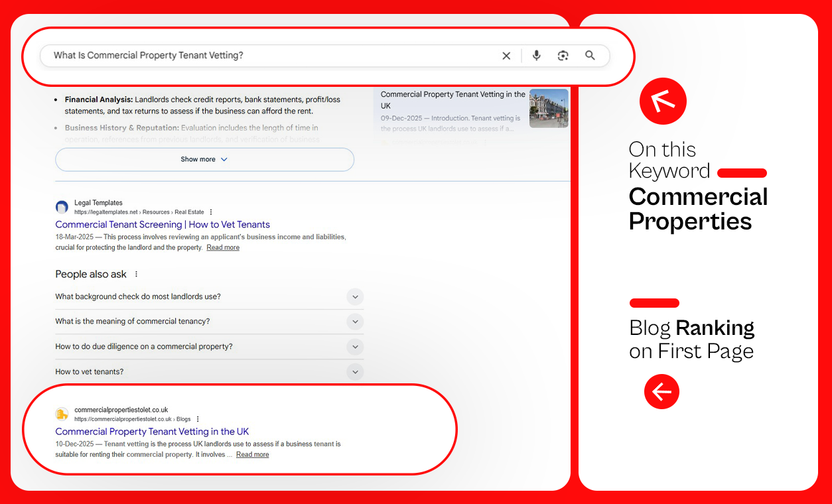This screenshot has height=504, width=832.
Task: Expand 'What background check do most landlords use?'
Action: [355, 297]
